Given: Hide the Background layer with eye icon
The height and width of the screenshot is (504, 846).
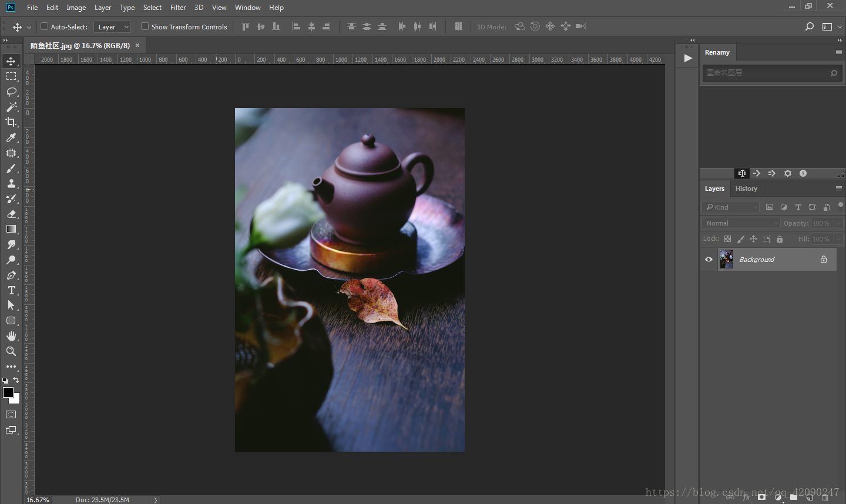Looking at the screenshot, I should 709,259.
